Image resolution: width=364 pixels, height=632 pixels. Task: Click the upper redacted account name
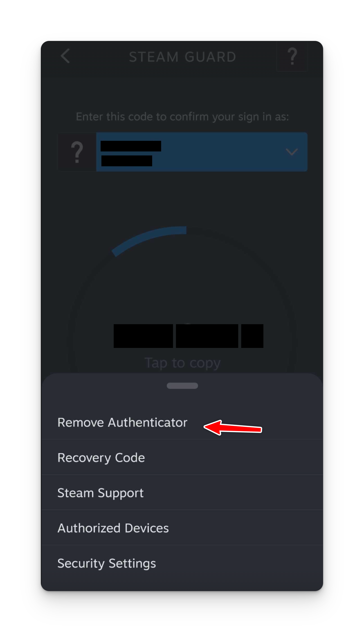coord(131,146)
